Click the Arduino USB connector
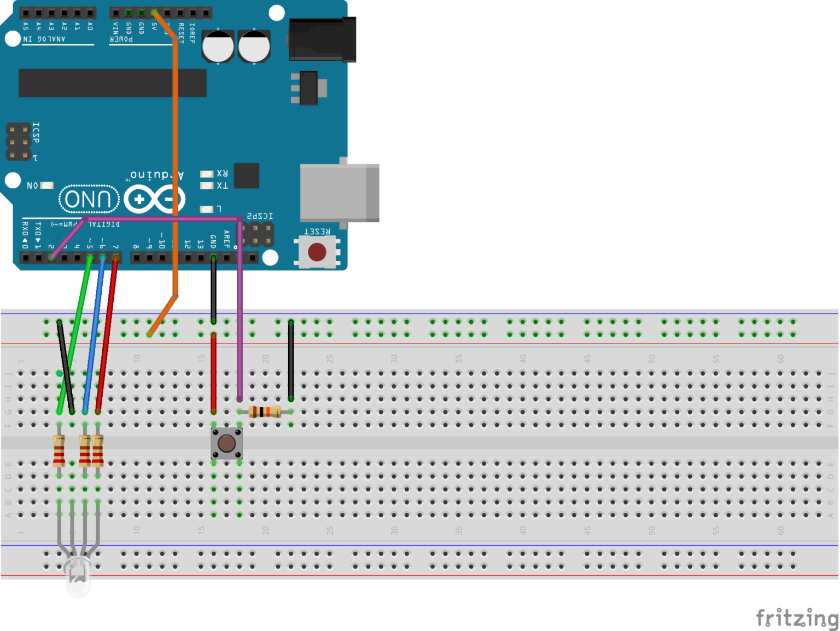Viewport: 840px width, 631px height. (x=340, y=193)
